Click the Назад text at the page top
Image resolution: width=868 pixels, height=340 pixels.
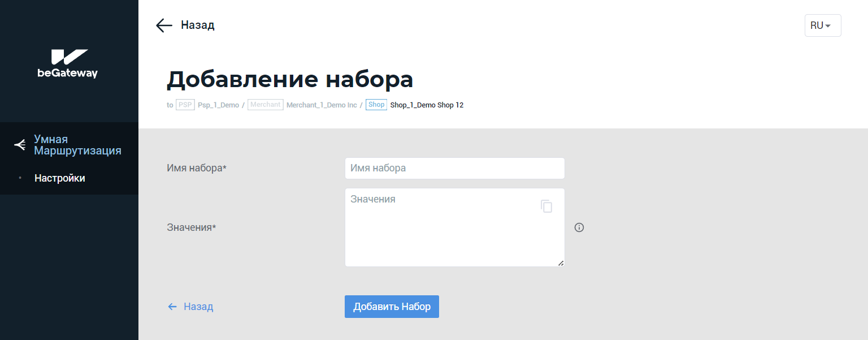tap(197, 25)
